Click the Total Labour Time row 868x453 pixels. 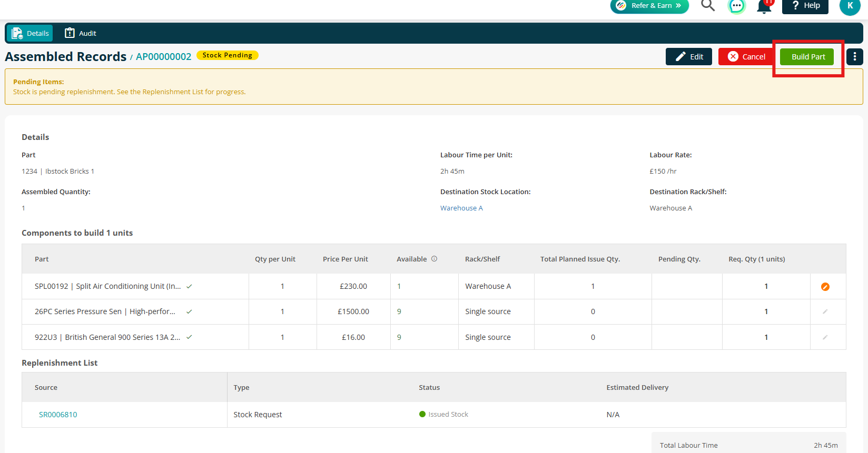749,445
